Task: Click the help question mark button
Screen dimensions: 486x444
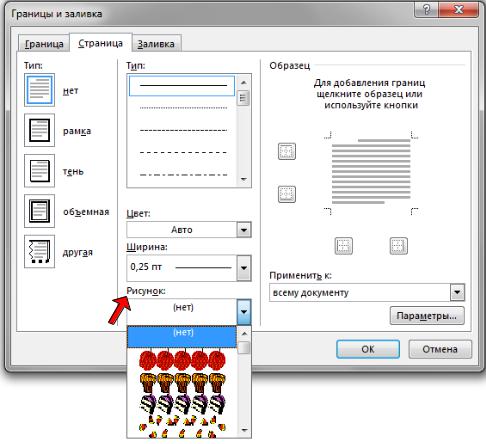Action: (x=427, y=10)
